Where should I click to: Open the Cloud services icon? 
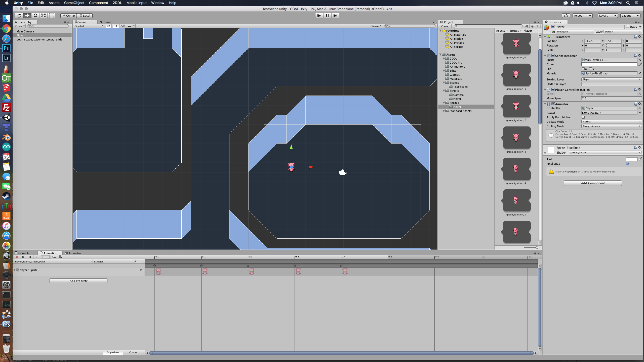click(566, 16)
